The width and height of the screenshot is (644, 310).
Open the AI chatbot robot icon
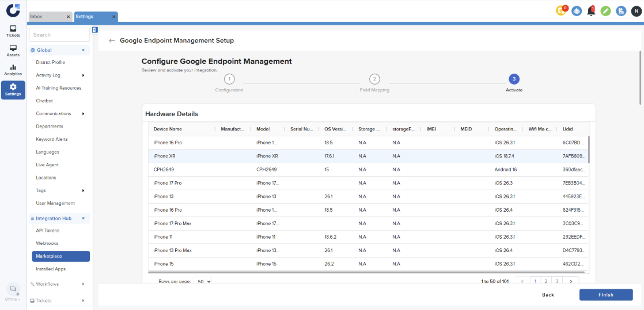(x=577, y=11)
